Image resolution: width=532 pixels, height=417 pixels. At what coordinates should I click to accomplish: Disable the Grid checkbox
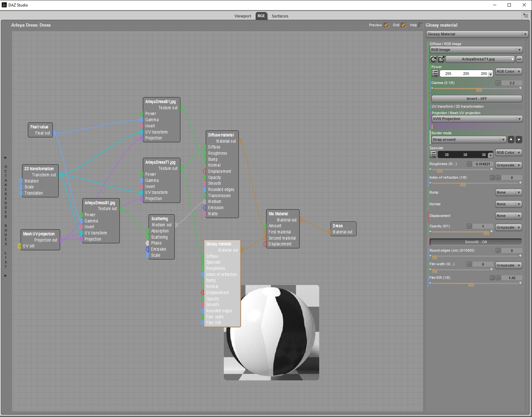click(404, 25)
